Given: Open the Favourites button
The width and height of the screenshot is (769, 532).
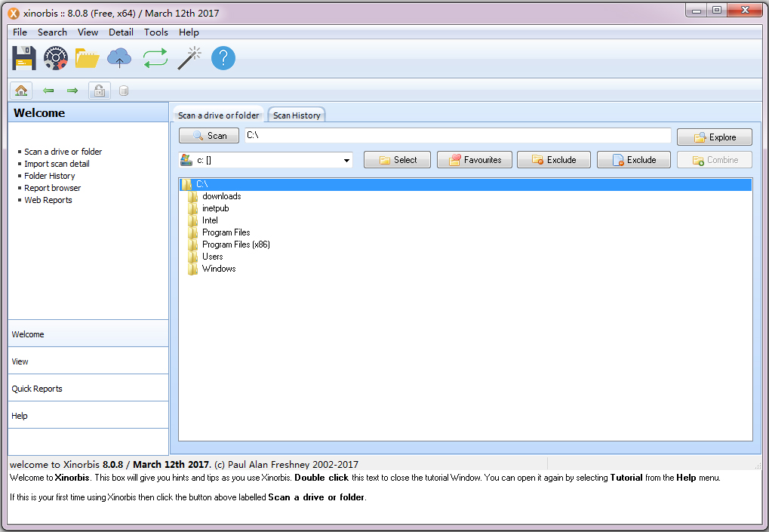Looking at the screenshot, I should (475, 160).
